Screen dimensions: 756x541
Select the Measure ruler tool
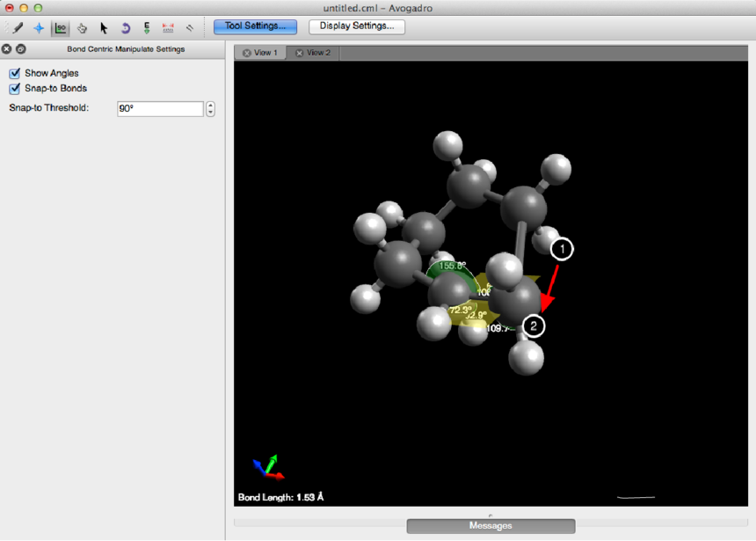coord(169,27)
